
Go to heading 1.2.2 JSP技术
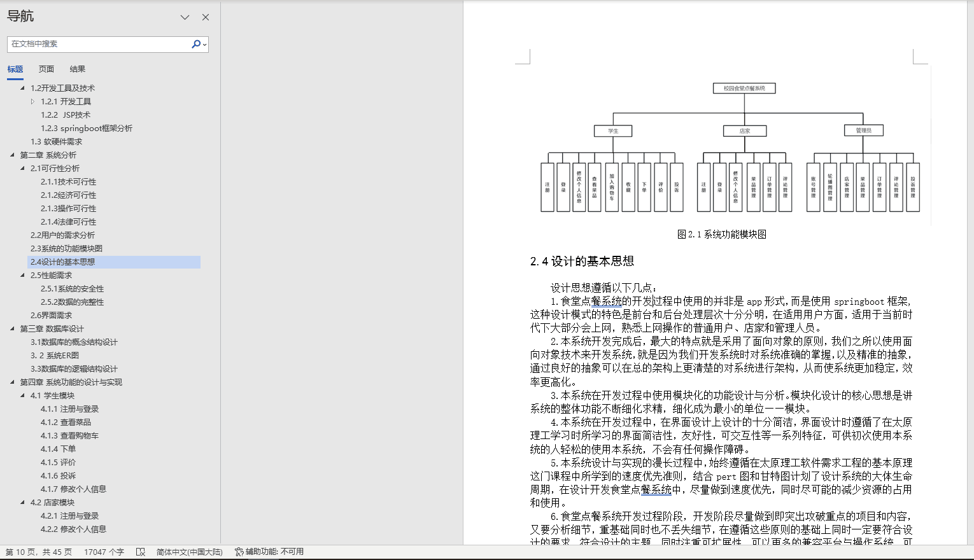click(x=66, y=115)
